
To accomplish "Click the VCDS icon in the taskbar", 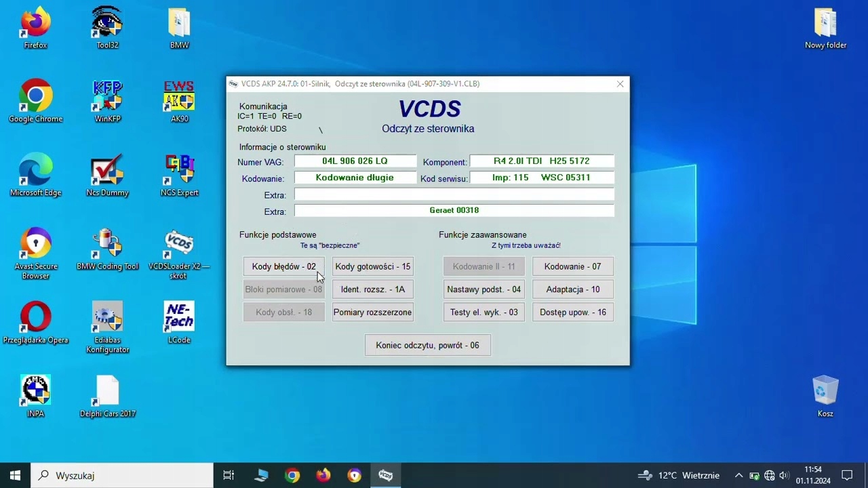I will 385,475.
